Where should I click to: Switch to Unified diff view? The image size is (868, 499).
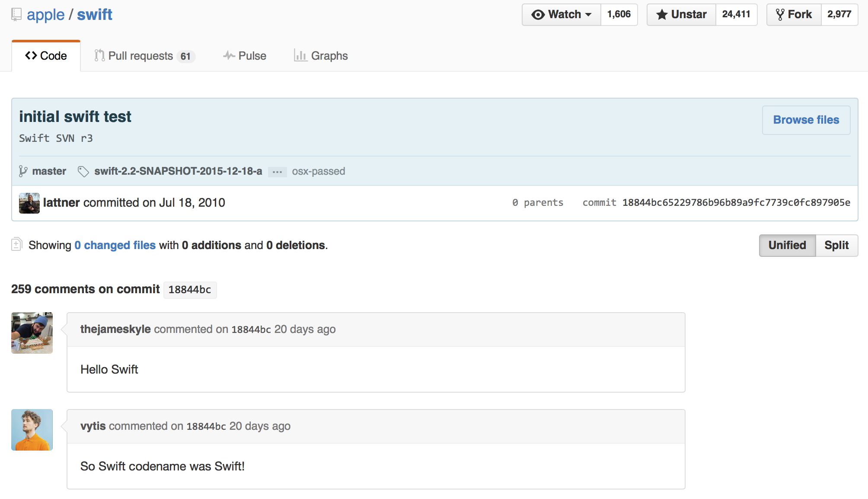pos(787,245)
